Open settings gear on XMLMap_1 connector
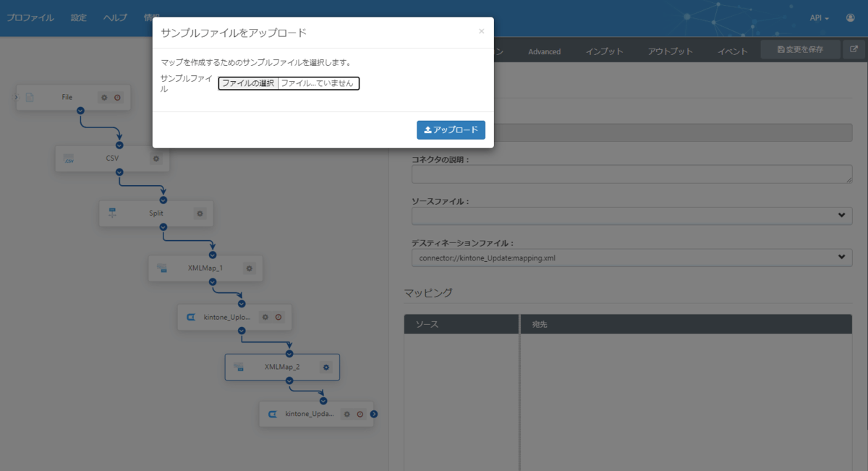 pos(250,268)
